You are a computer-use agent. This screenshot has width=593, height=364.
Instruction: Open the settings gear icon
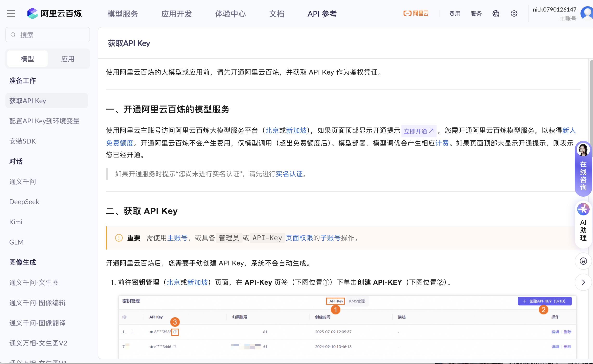pos(514,14)
